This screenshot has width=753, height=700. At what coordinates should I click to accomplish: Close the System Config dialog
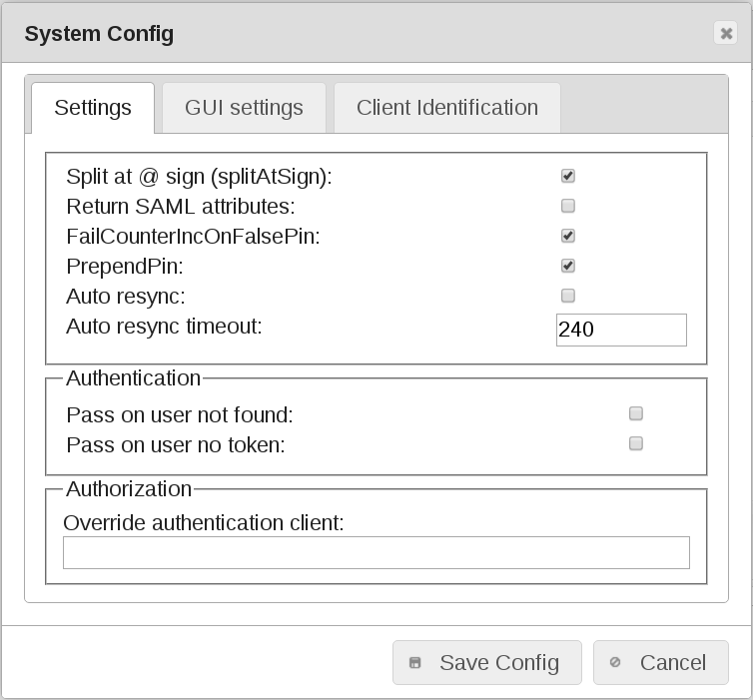coord(726,33)
